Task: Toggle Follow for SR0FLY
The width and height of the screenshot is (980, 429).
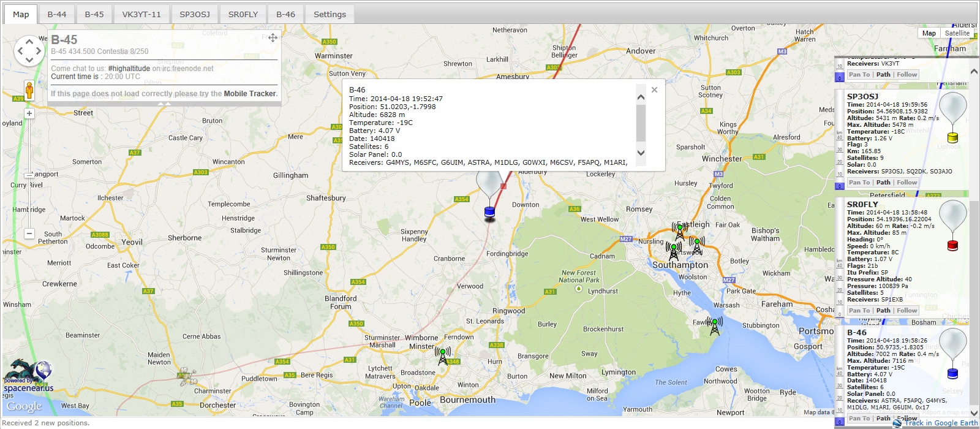Action: [907, 311]
